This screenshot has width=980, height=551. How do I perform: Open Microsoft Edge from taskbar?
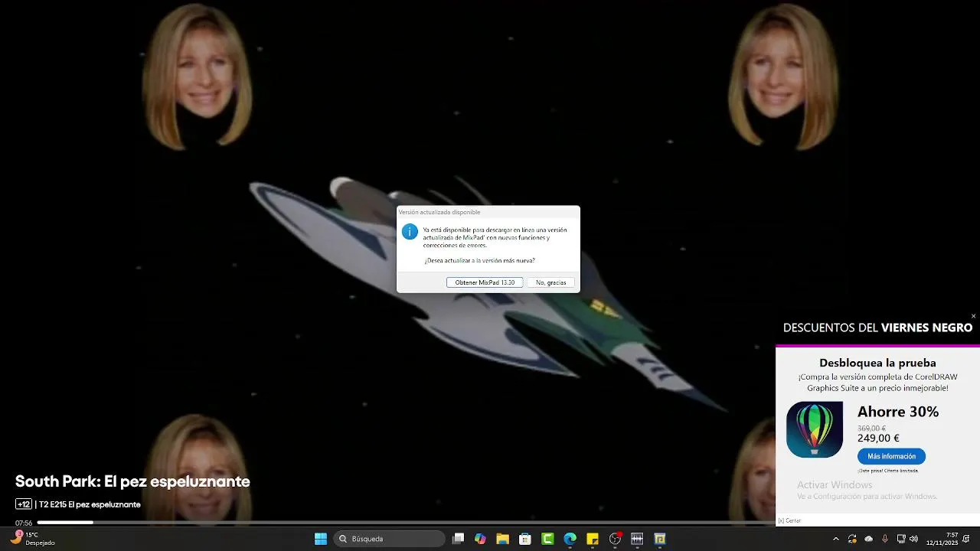tap(570, 539)
